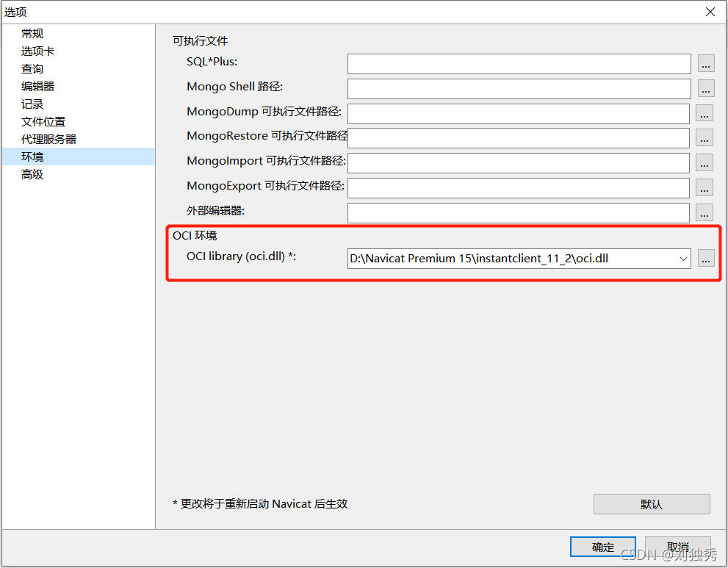This screenshot has height=568, width=728.
Task: Browse for SQL*Plus executable path
Action: coord(704,63)
